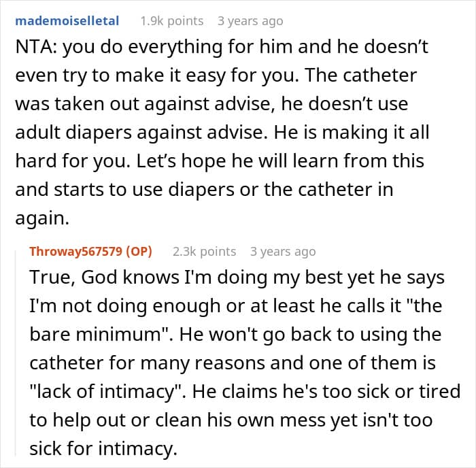Screen dimensions: 476x468
Task: Click the timestamp on Throway567579's reply
Action: coord(283,251)
